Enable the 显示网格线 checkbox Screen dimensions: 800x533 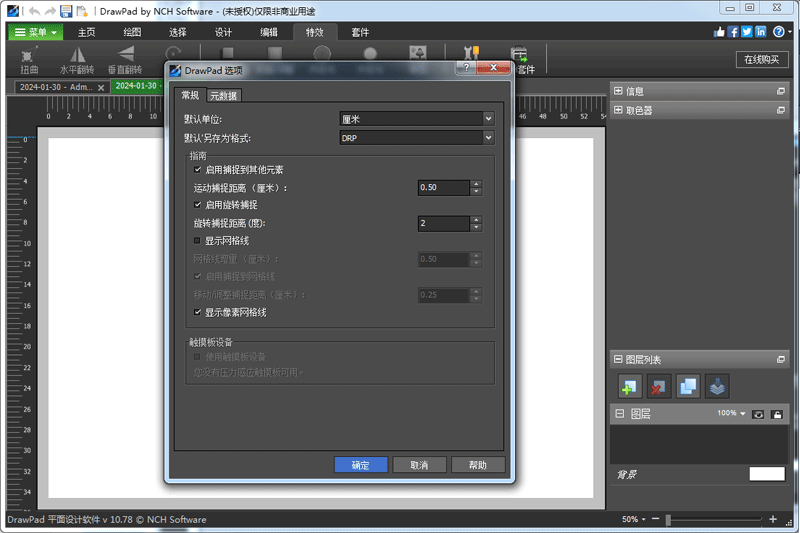(x=197, y=240)
